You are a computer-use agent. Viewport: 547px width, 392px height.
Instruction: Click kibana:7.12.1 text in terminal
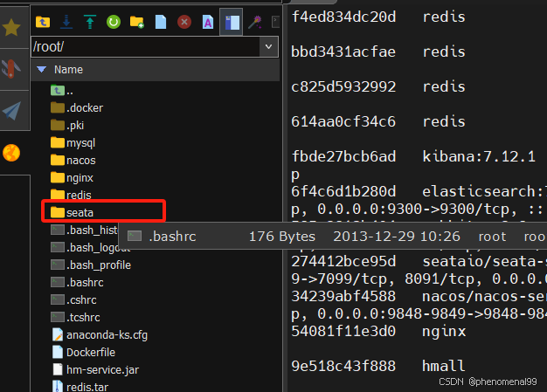[x=479, y=157]
